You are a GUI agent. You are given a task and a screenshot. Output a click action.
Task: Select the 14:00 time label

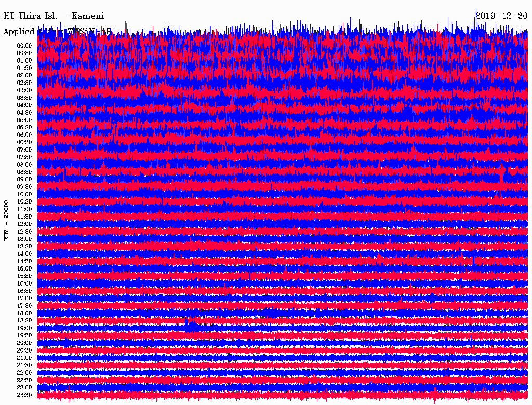[x=24, y=254]
